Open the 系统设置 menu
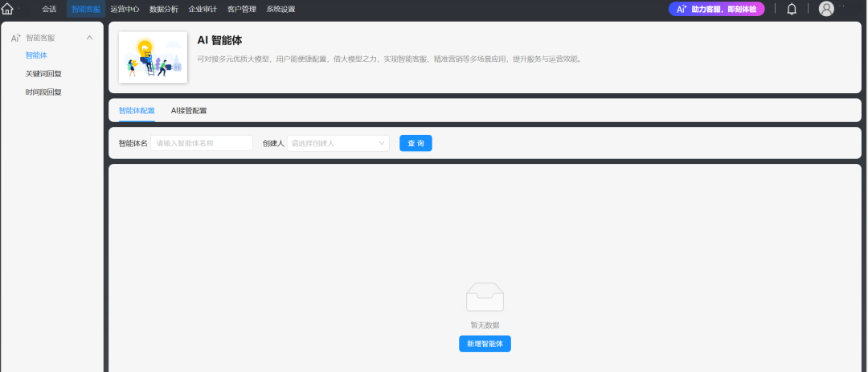The height and width of the screenshot is (372, 868). coord(280,10)
